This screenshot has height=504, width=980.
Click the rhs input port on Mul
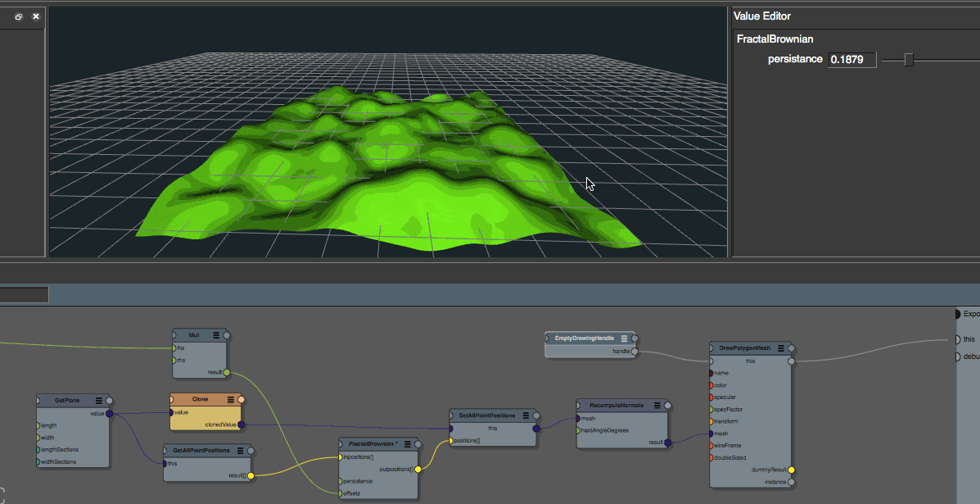[174, 361]
